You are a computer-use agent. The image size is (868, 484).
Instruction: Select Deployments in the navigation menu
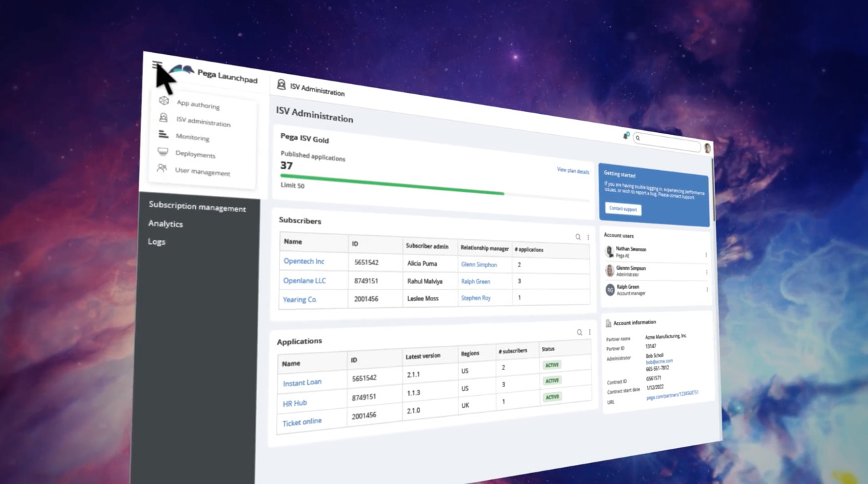pos(195,155)
